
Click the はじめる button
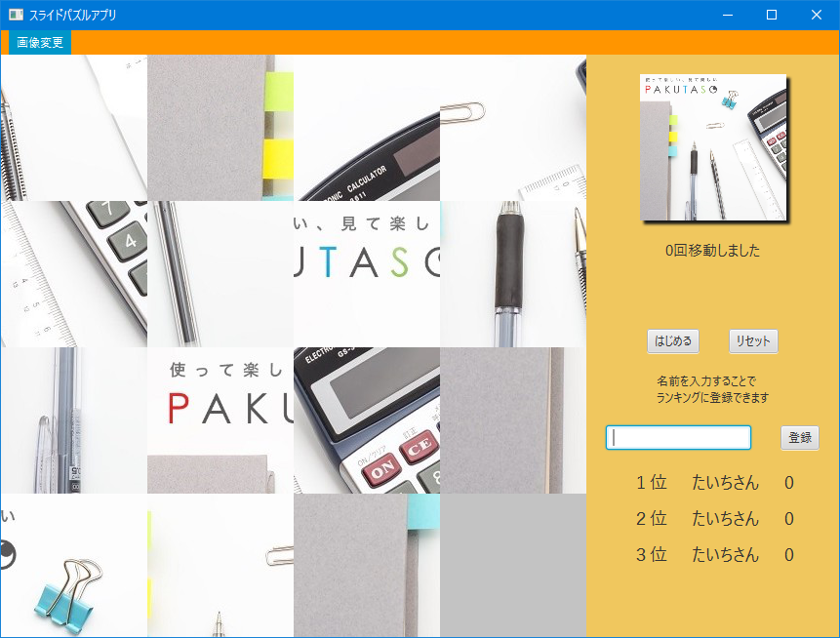673,341
